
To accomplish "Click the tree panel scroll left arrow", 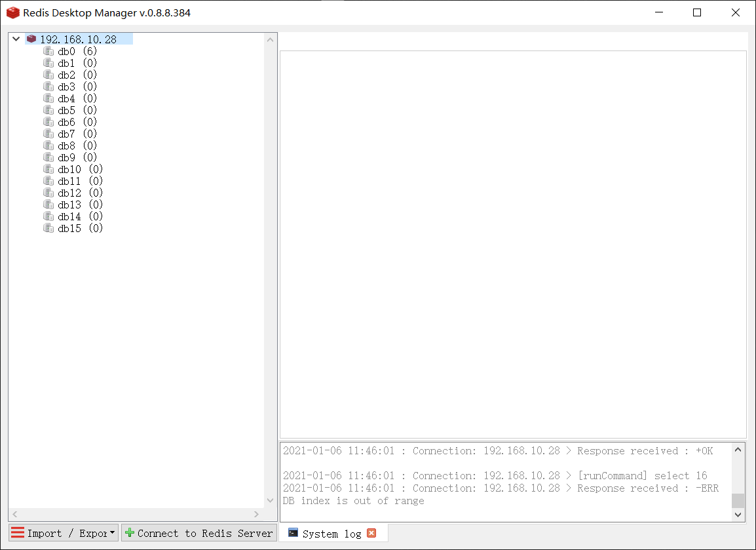I will coord(15,515).
